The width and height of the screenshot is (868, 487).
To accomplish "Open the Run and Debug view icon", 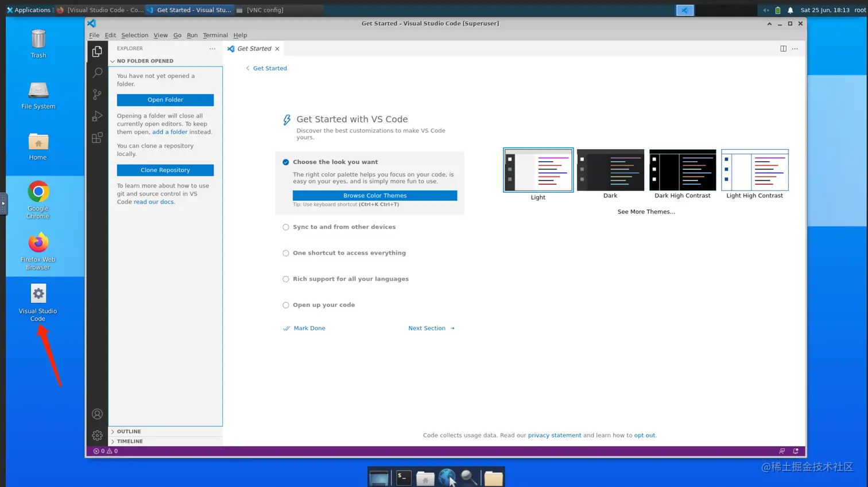I will 97,116.
